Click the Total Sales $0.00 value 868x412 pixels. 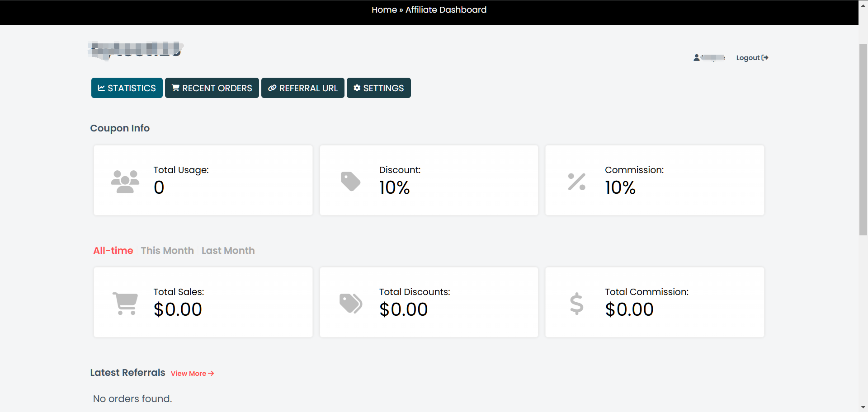click(178, 309)
